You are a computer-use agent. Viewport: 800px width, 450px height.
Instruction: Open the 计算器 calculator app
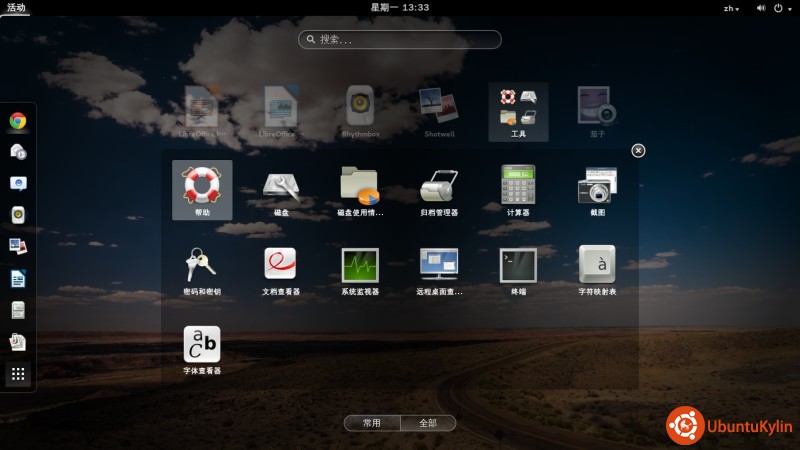(518, 187)
